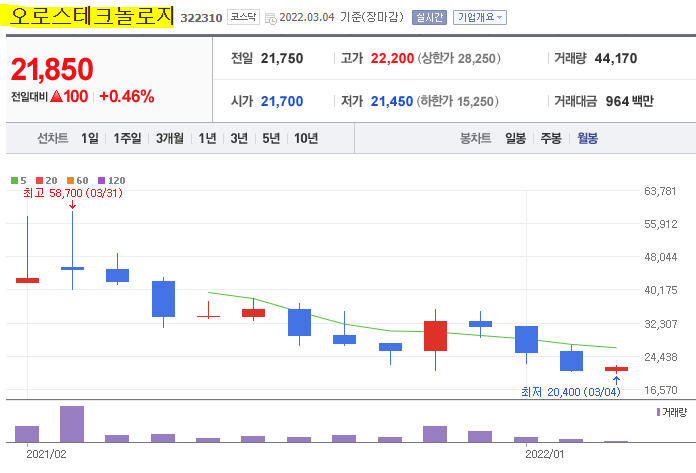Click the current price 21,850
Viewport: 696px width, 473px height.
point(52,70)
